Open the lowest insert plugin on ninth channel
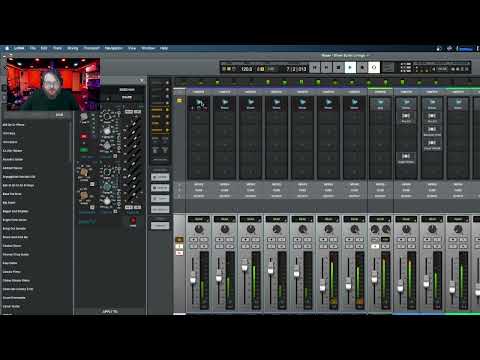 pyautogui.click(x=406, y=157)
